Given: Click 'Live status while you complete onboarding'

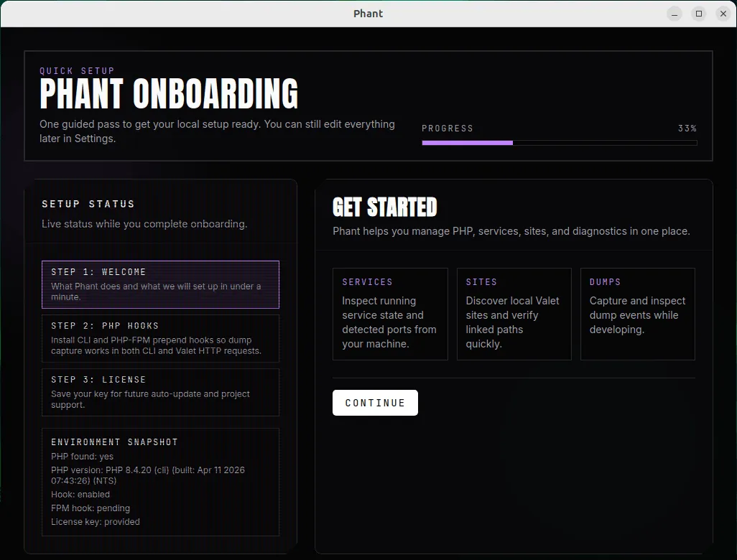Looking at the screenshot, I should coord(144,224).
